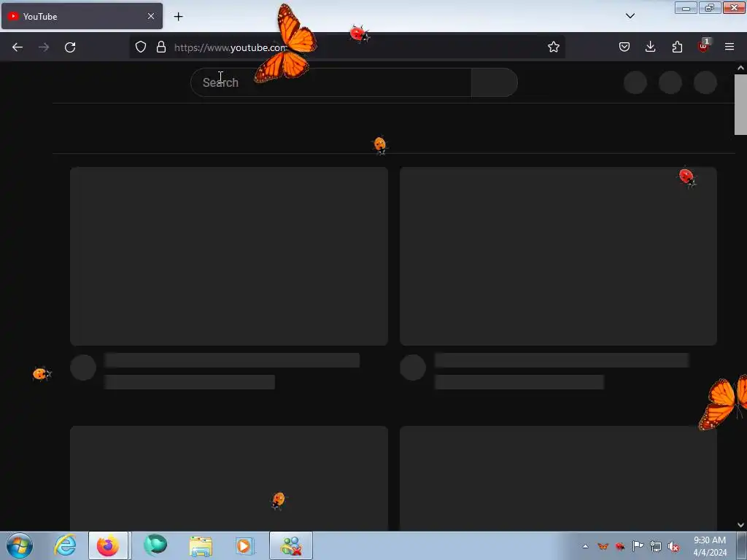Select the YouTube tab
Image resolution: width=747 pixels, height=560 pixels.
click(x=82, y=16)
